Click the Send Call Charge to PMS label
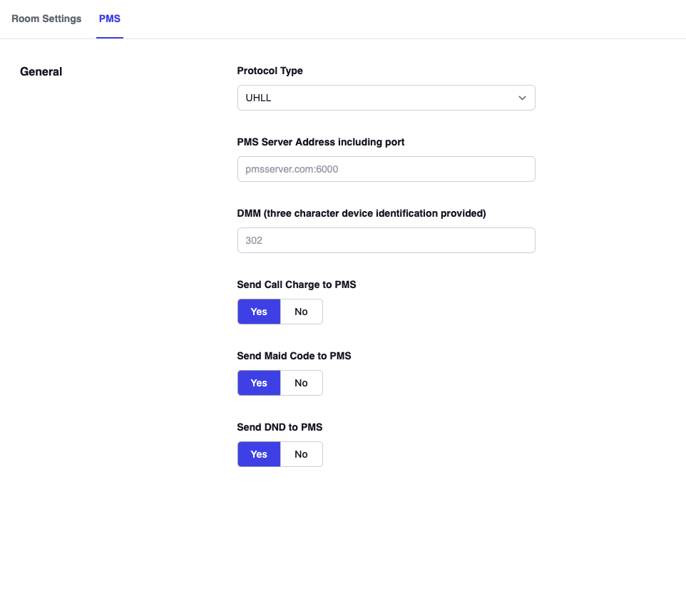686x616 pixels. [x=296, y=284]
